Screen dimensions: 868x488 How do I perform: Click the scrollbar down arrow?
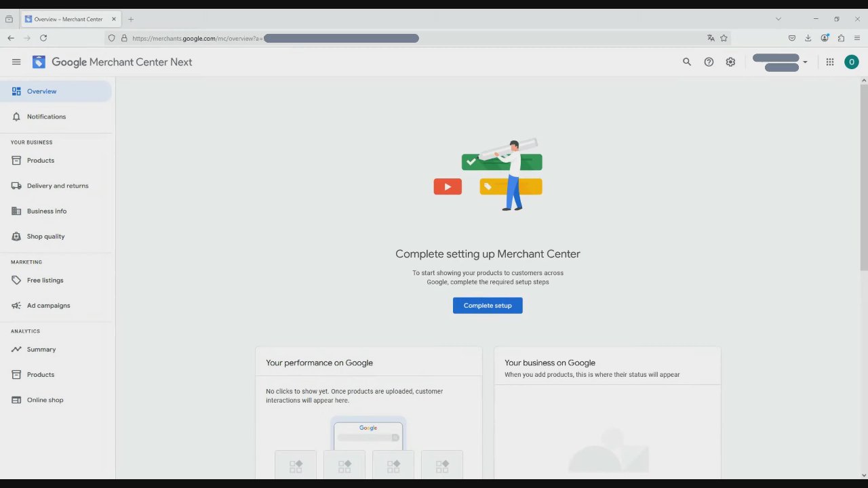coord(864,475)
